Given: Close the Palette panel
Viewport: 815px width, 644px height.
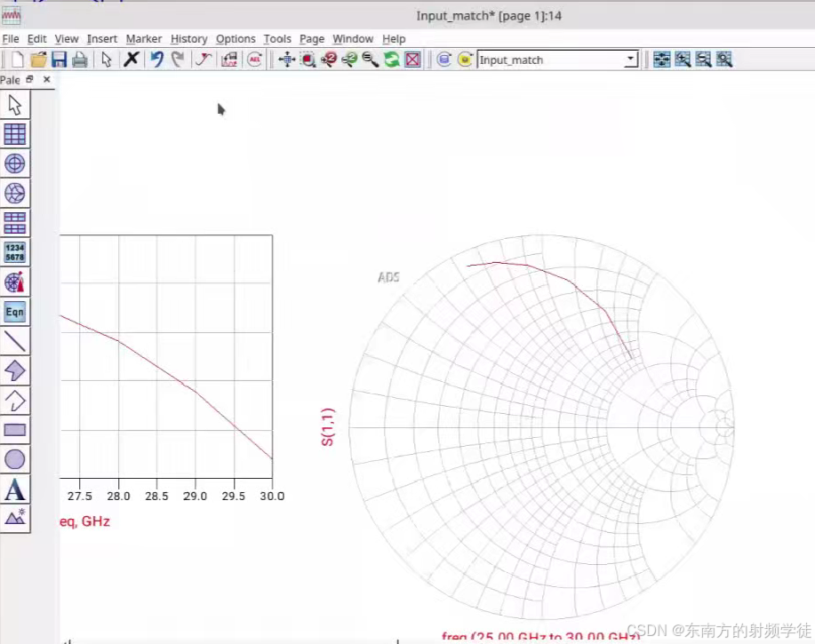Looking at the screenshot, I should (x=47, y=79).
